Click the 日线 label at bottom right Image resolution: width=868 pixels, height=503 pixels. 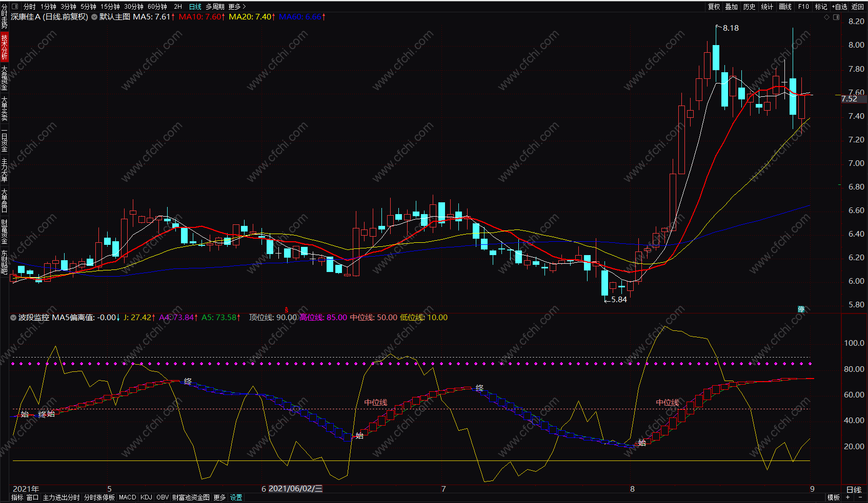coord(854,490)
